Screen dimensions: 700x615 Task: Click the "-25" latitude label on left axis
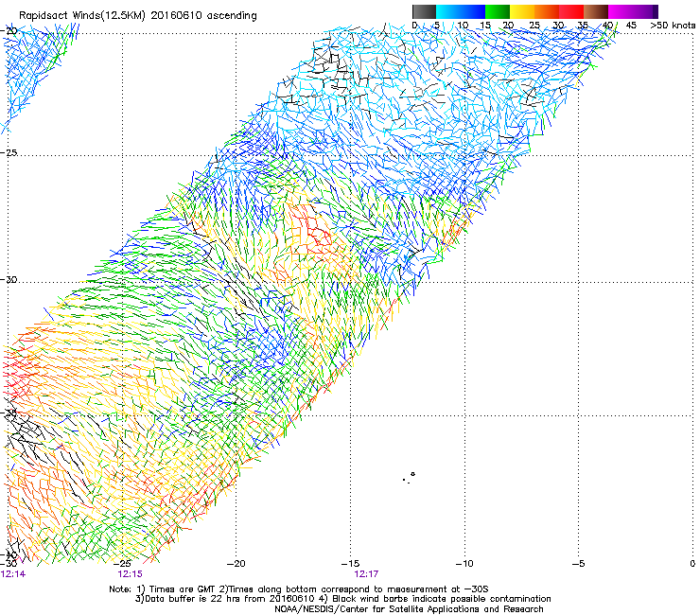pyautogui.click(x=9, y=152)
